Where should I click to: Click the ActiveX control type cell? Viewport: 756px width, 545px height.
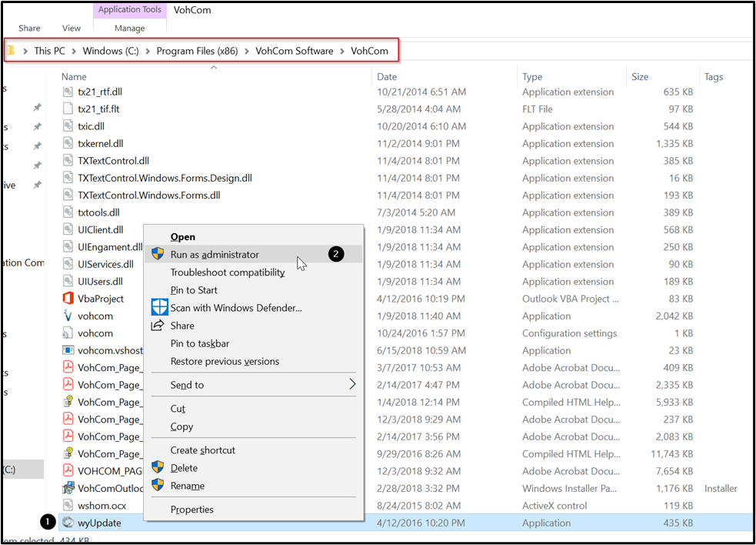pos(555,506)
